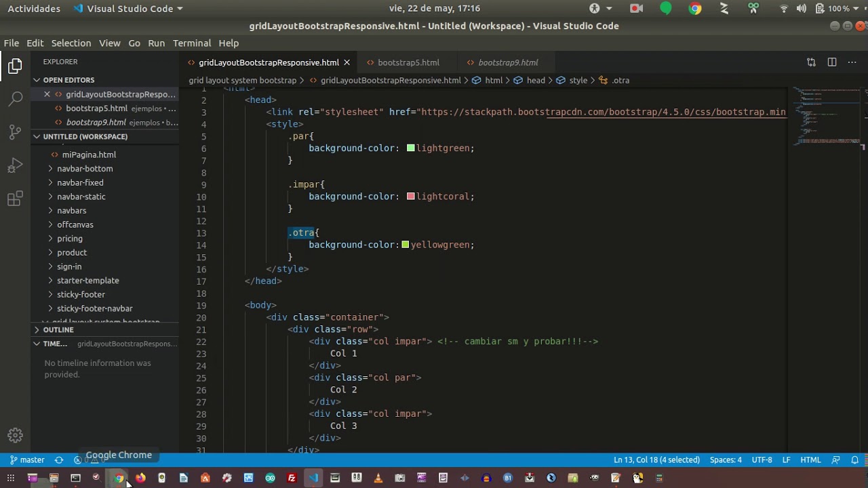Screen dimensions: 868x488
Task: Click the Chrome indicator in top panel
Action: 695,8
